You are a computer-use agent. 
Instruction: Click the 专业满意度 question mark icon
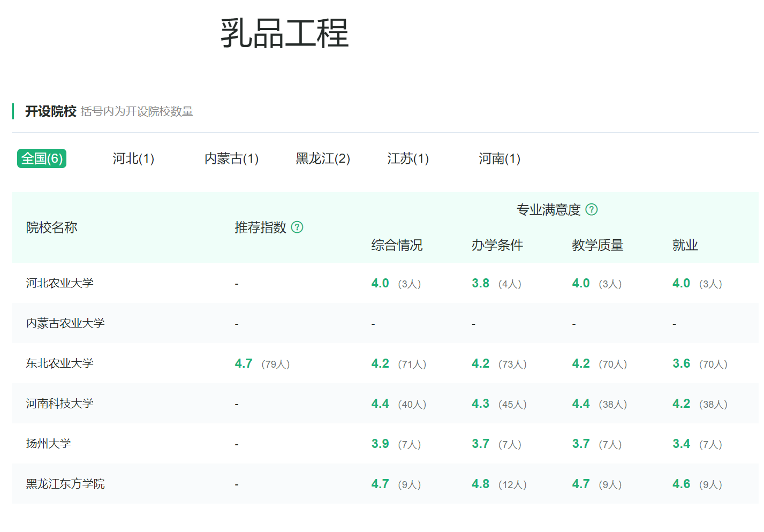click(x=592, y=210)
